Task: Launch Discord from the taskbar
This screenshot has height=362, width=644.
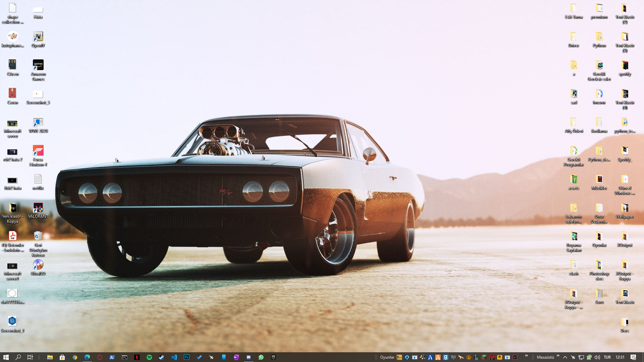Action: [x=249, y=357]
